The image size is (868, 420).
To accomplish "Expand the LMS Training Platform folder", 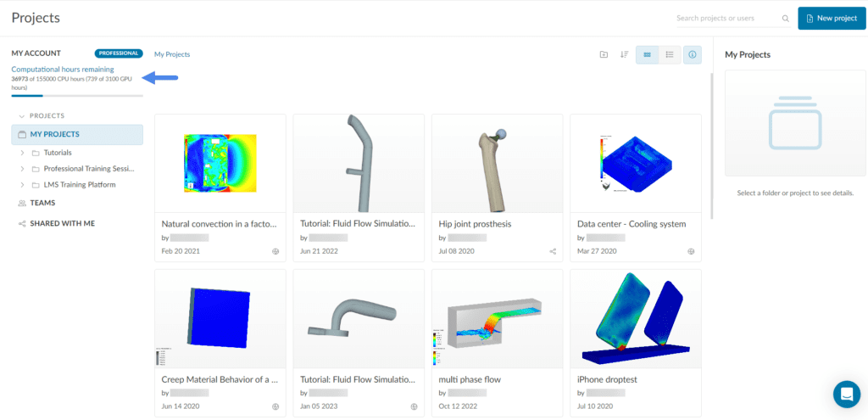I will [22, 184].
